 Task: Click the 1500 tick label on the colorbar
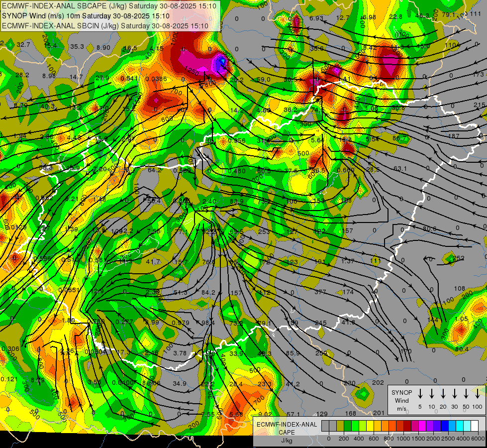tap(418, 439)
